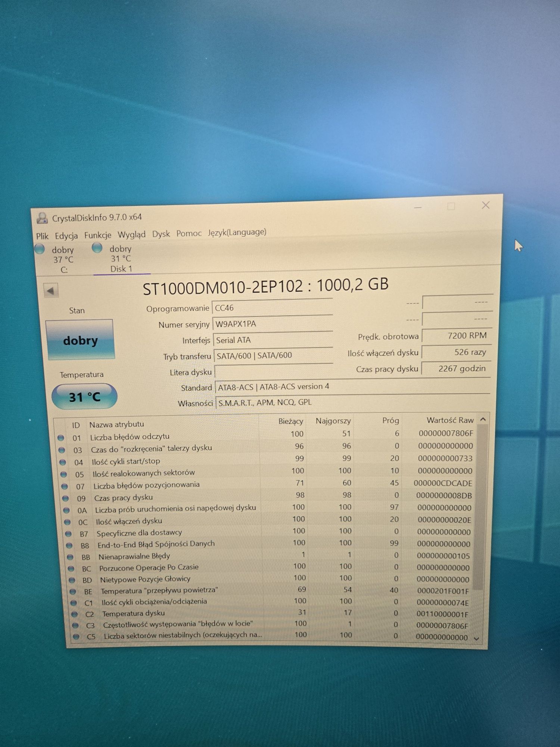Open the Plik menu
The width and height of the screenshot is (560, 747).
point(42,236)
